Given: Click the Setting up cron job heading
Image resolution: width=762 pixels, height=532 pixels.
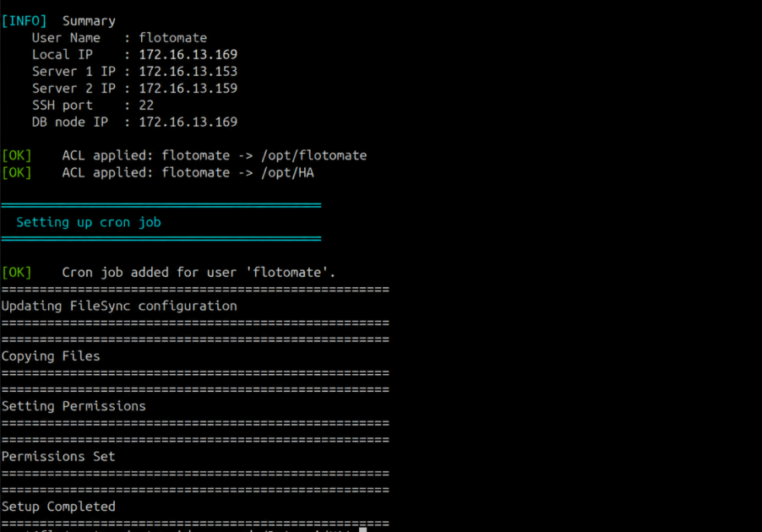Looking at the screenshot, I should (x=89, y=223).
